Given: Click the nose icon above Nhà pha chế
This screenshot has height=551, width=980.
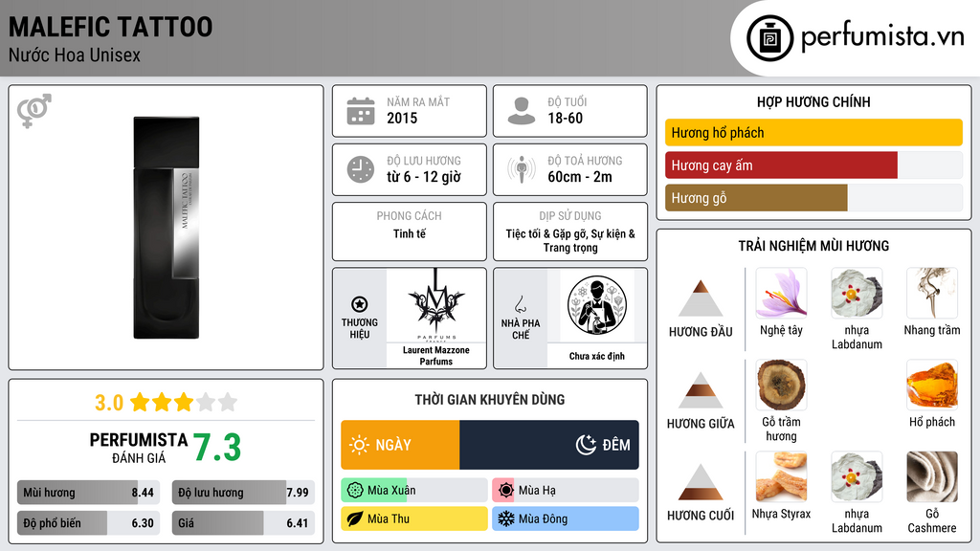Looking at the screenshot, I should (520, 304).
